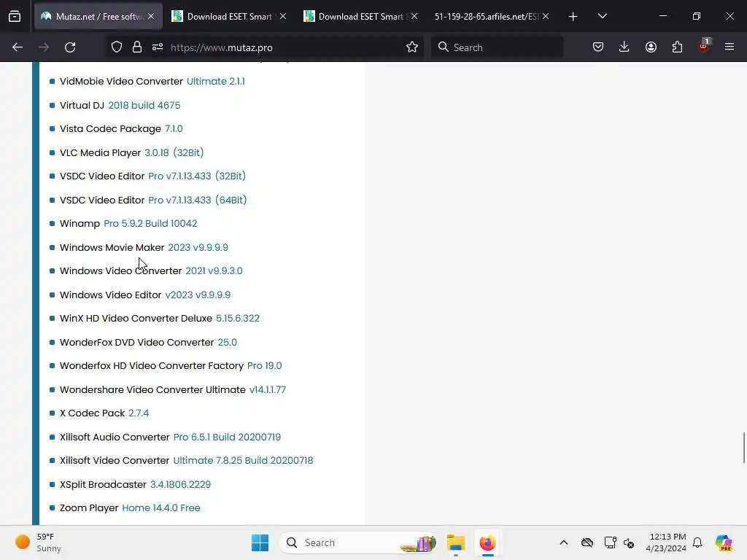Close the second Download ESET Smart tab

pyautogui.click(x=414, y=16)
